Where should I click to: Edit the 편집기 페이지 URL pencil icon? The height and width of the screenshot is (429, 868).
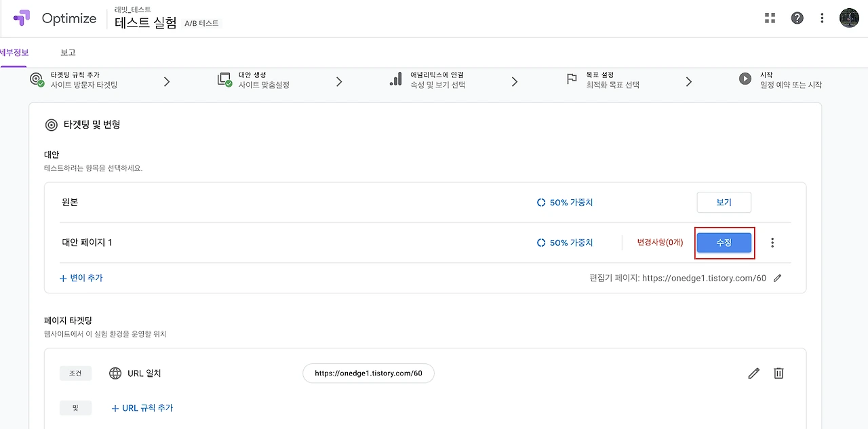pyautogui.click(x=778, y=278)
